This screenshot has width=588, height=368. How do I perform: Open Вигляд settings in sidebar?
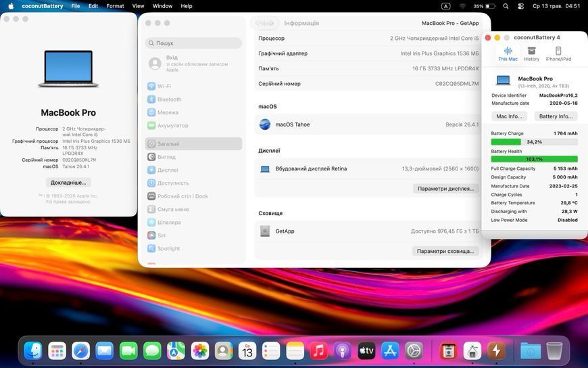193,157
